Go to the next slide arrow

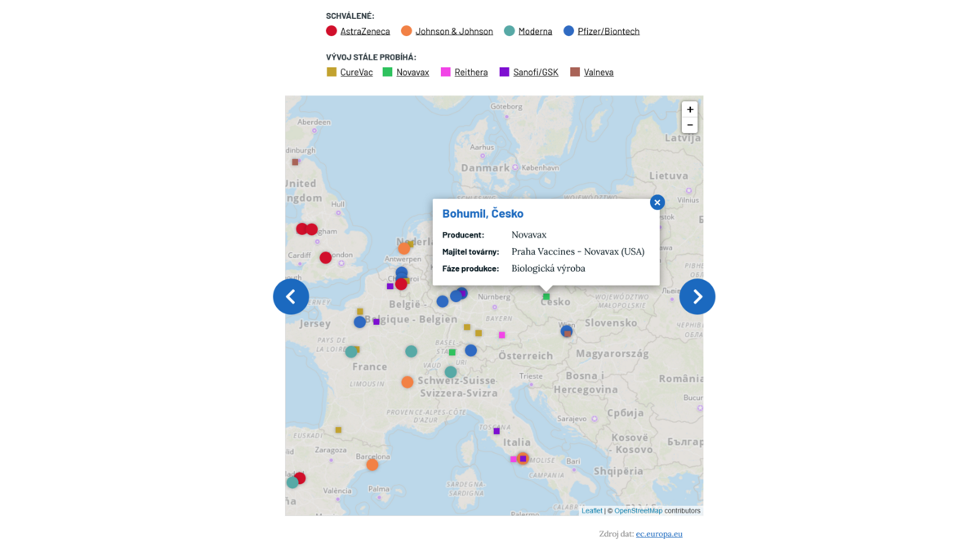tap(697, 297)
